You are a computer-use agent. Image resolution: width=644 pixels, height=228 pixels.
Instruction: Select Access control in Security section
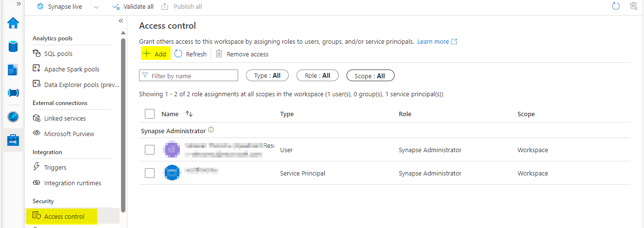tap(64, 217)
